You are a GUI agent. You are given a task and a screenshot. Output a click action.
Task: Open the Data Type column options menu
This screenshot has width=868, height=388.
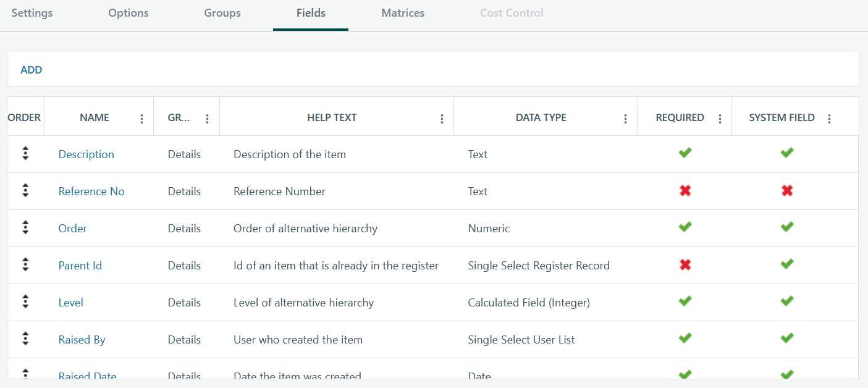click(x=625, y=119)
